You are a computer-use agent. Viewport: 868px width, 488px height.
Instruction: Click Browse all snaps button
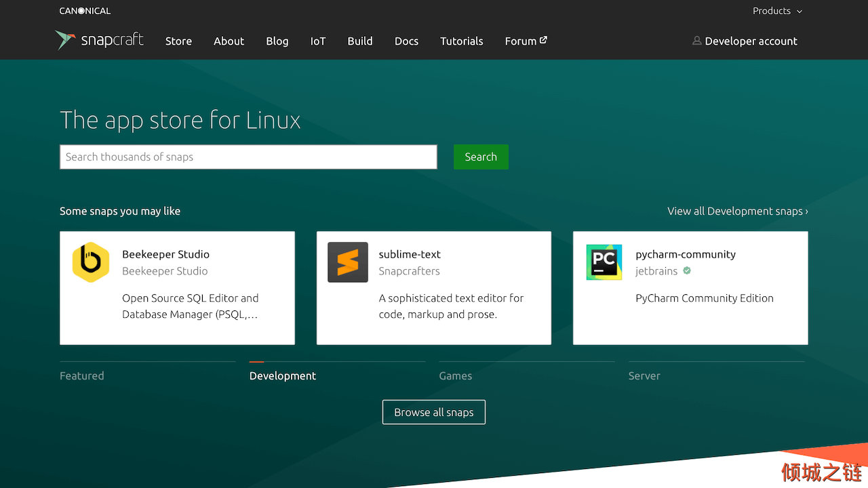click(434, 412)
